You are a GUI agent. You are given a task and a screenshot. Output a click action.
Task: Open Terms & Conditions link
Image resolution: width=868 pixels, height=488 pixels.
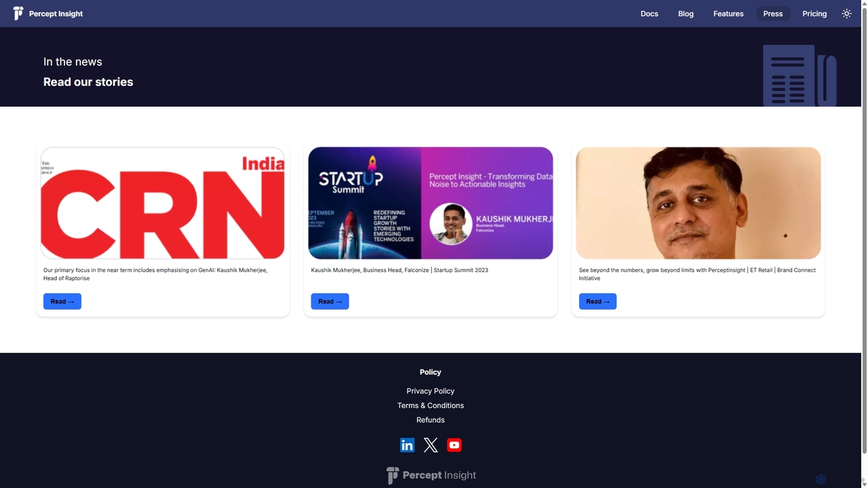point(431,405)
